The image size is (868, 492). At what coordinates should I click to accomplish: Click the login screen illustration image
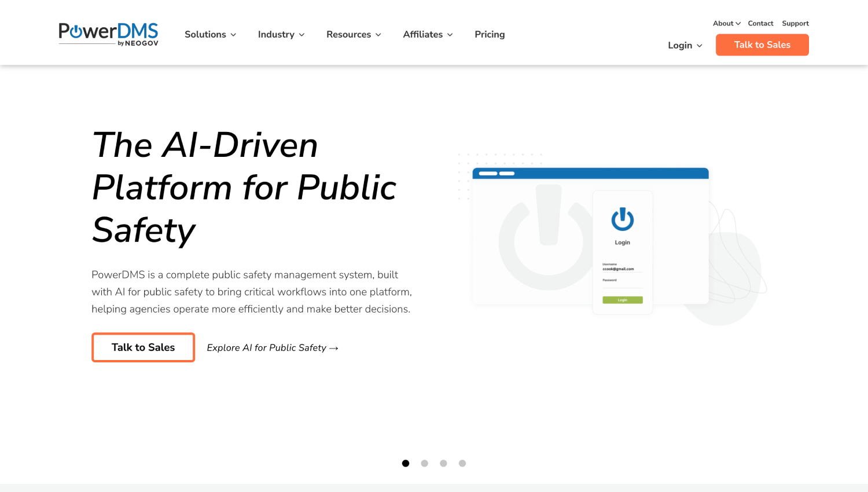tap(612, 239)
